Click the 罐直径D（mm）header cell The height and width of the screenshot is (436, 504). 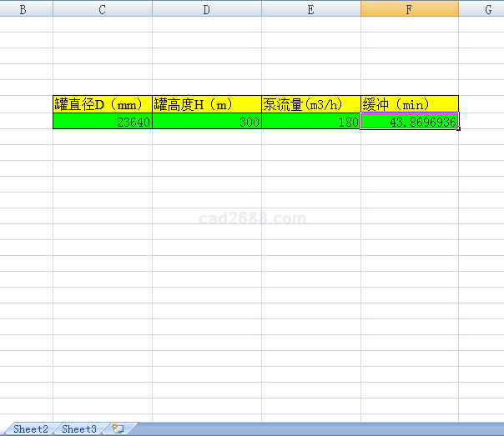(x=102, y=104)
